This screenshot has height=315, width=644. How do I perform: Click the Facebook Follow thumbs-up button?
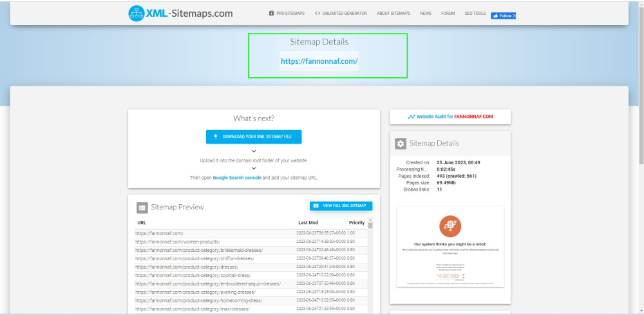pyautogui.click(x=503, y=15)
